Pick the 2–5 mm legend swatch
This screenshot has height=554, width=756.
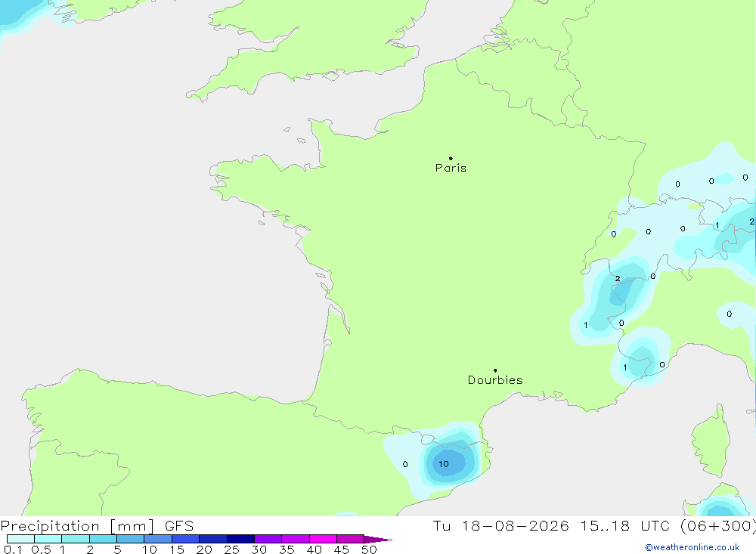[x=103, y=539]
